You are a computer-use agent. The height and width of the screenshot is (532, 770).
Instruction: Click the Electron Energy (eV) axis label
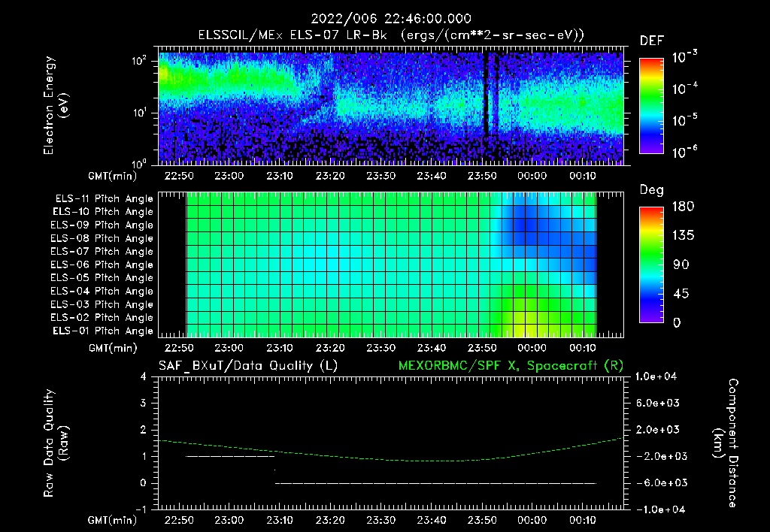point(56,105)
